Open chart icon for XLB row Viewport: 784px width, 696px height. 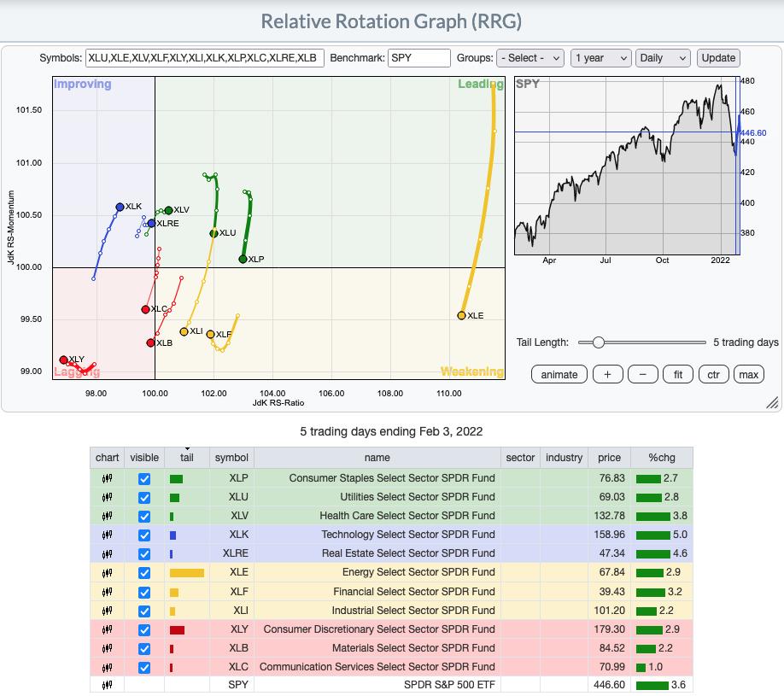tap(107, 648)
